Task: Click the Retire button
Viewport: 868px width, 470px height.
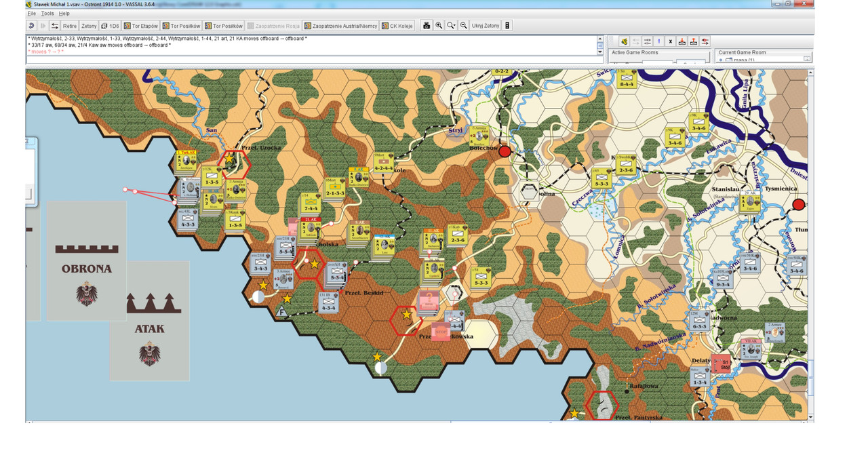Action: (70, 26)
